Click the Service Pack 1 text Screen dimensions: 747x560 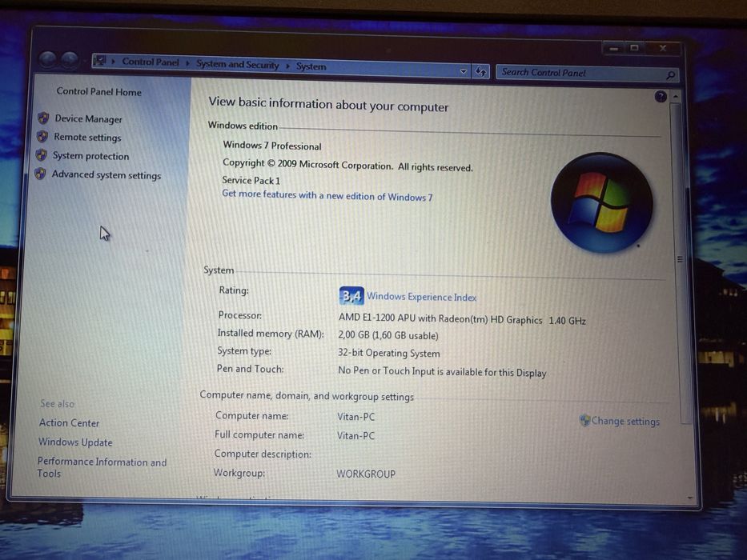[x=251, y=180]
